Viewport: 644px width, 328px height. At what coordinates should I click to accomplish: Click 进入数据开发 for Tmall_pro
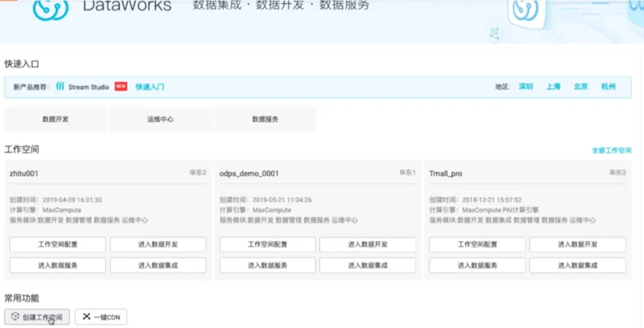(578, 245)
